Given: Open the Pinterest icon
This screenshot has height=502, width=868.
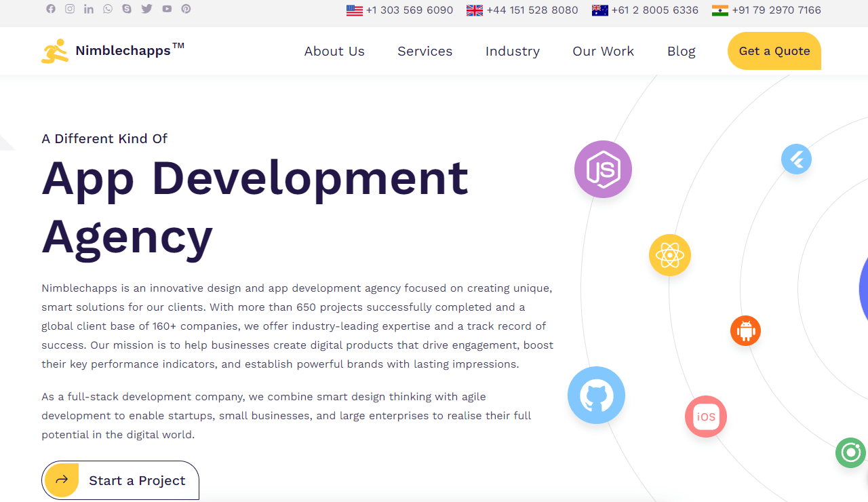Looking at the screenshot, I should click(x=186, y=9).
